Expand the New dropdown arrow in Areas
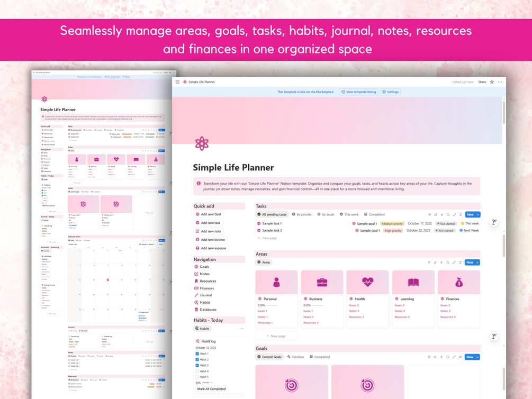This screenshot has height=399, width=532. coord(477,262)
